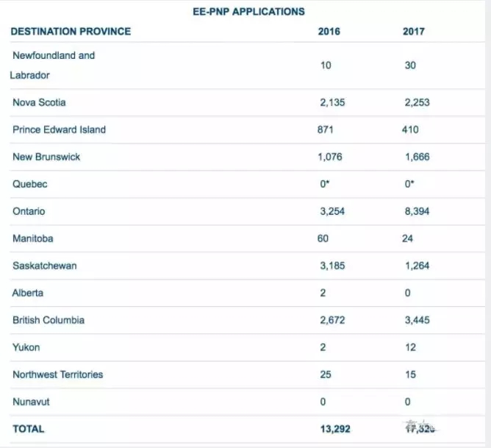Select the Newfoundland and Labrador row label
This screenshot has width=491, height=448.
tap(52, 65)
